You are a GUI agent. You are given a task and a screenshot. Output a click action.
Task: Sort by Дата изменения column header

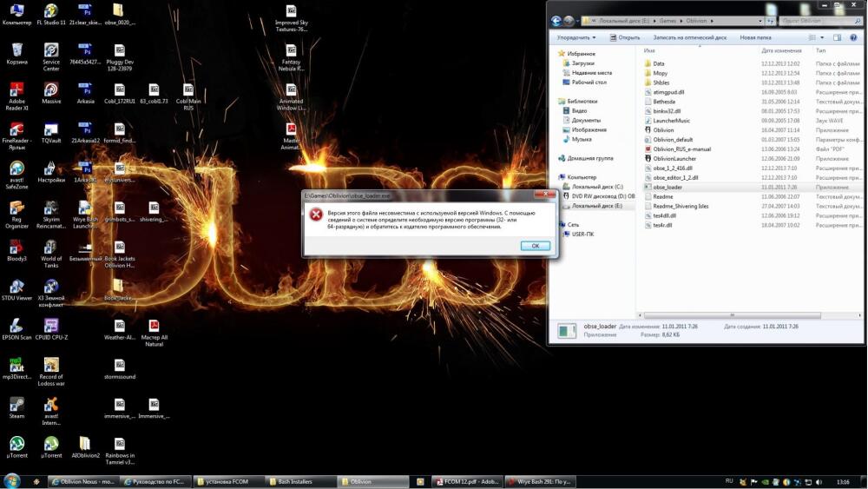pos(781,50)
